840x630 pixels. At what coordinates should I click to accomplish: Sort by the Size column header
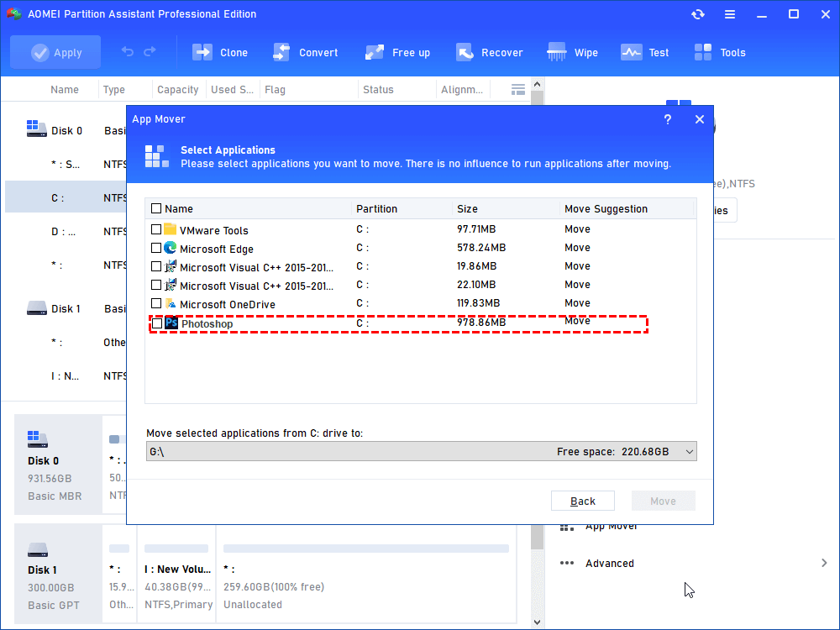[x=466, y=208]
